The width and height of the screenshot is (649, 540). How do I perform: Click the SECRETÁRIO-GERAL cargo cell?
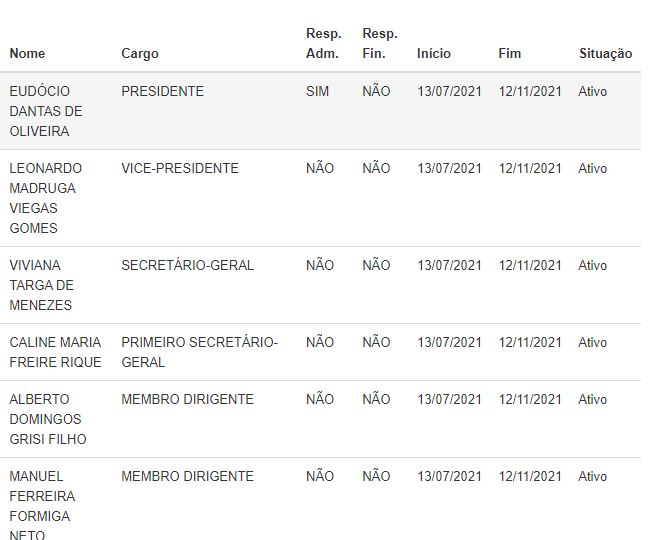[x=187, y=265]
